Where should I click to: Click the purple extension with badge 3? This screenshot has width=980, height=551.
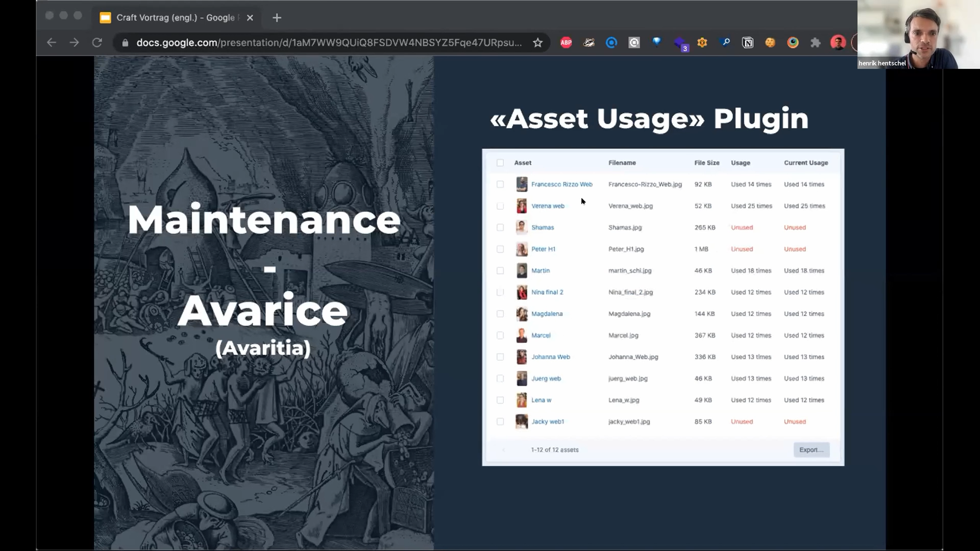click(x=680, y=44)
